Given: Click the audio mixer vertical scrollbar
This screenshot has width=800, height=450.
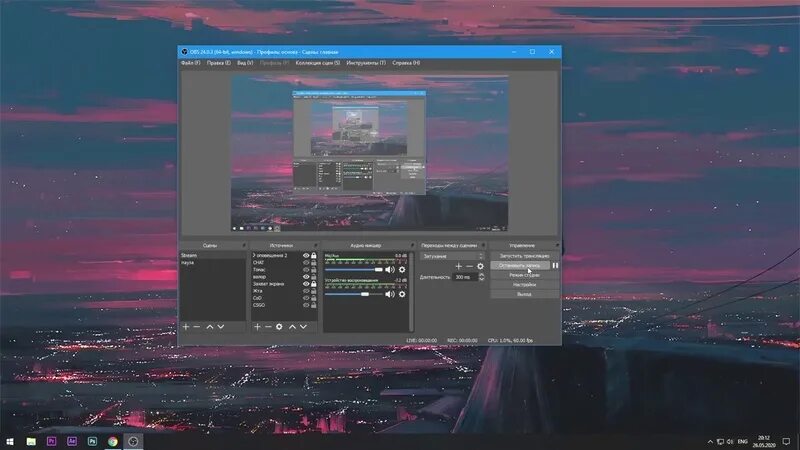Looking at the screenshot, I should [411, 292].
